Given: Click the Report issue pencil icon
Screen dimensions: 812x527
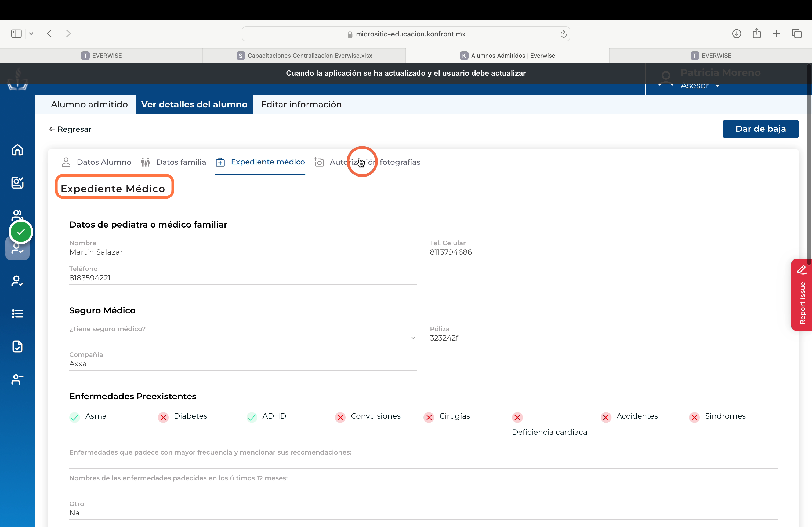Looking at the screenshot, I should [802, 270].
